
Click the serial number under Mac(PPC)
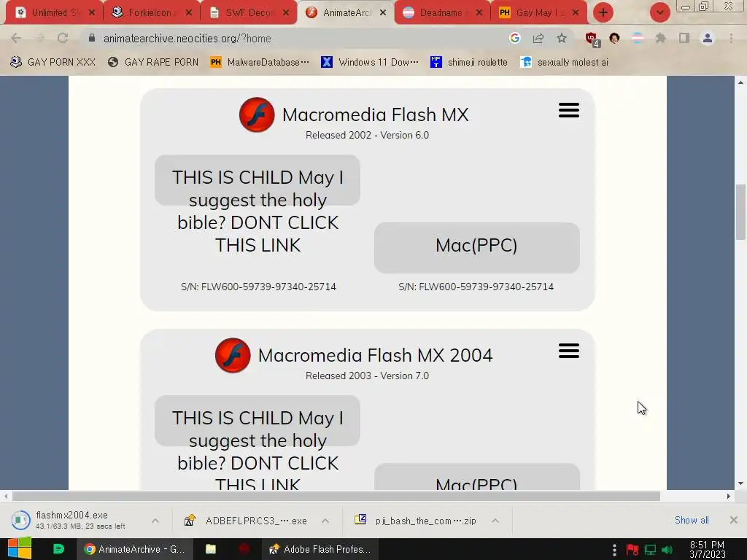[476, 287]
